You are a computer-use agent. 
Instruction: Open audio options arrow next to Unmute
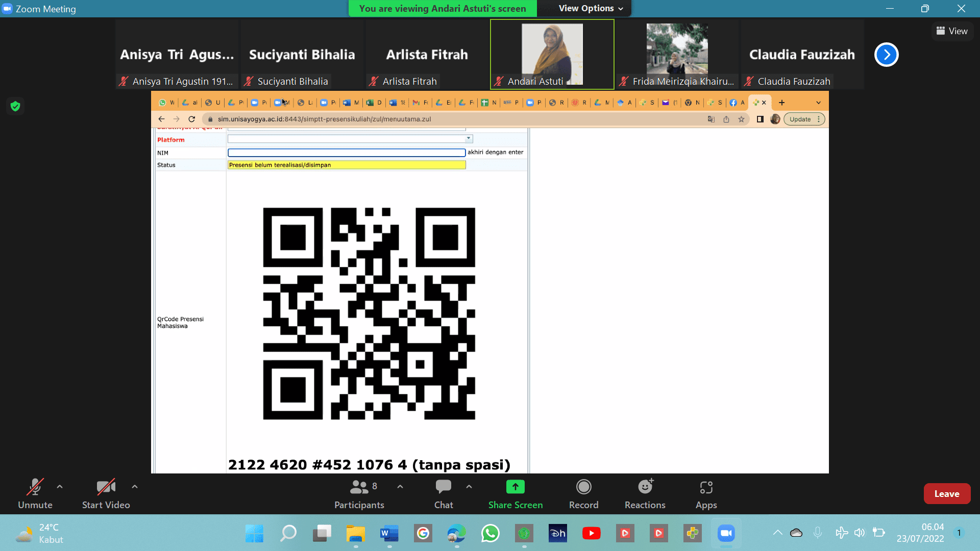click(60, 487)
